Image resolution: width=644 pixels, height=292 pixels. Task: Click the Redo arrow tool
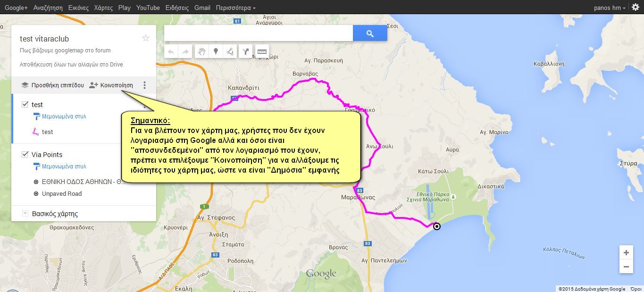click(185, 52)
